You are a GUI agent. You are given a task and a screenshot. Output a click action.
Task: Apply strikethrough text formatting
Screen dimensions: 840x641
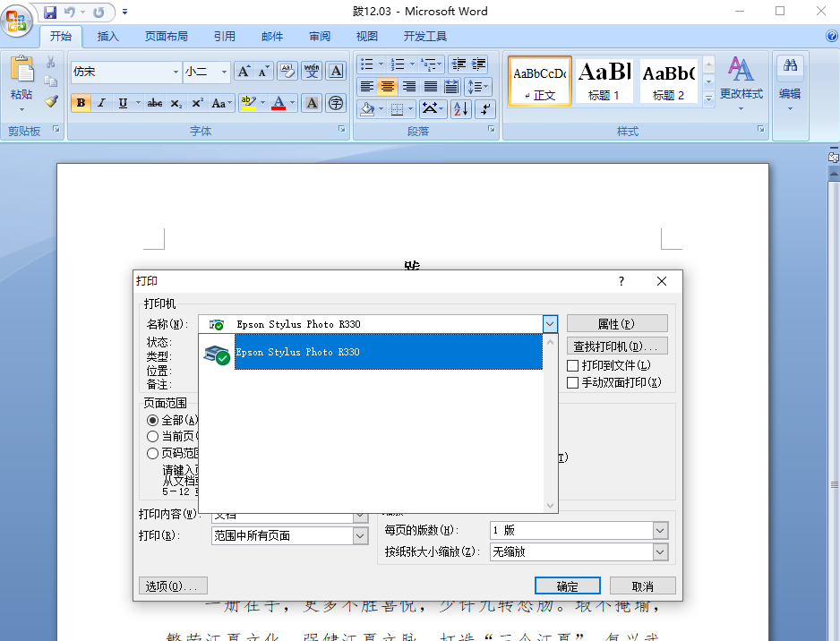click(154, 103)
